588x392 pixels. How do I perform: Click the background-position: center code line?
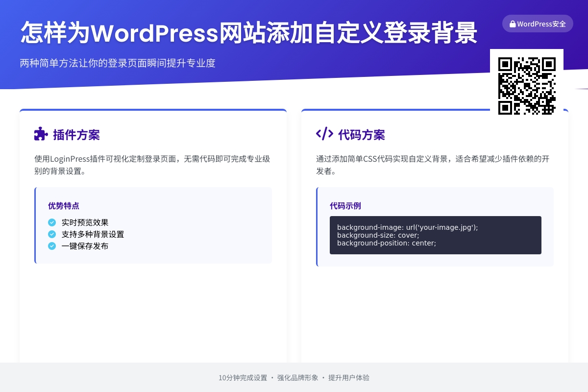pos(387,243)
